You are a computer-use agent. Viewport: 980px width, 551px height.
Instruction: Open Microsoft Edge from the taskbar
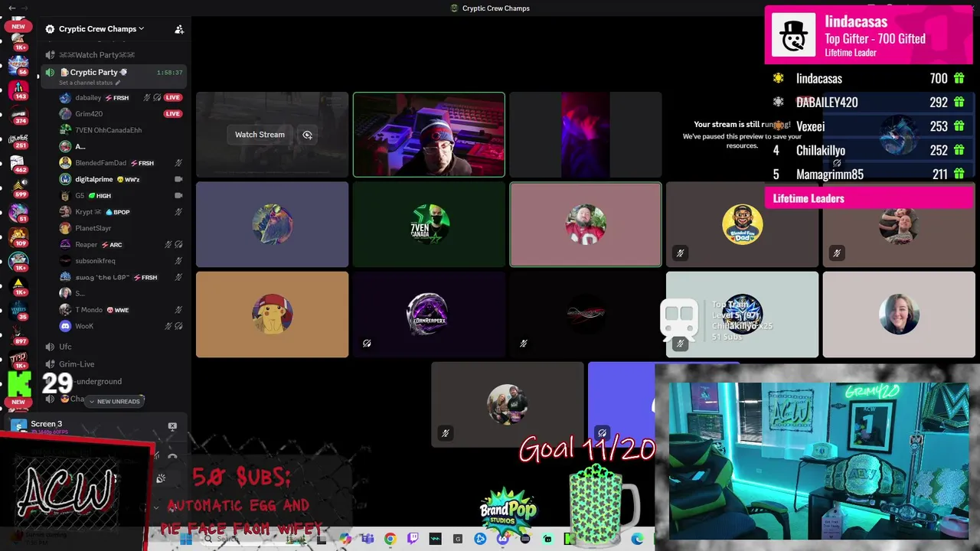click(x=638, y=539)
